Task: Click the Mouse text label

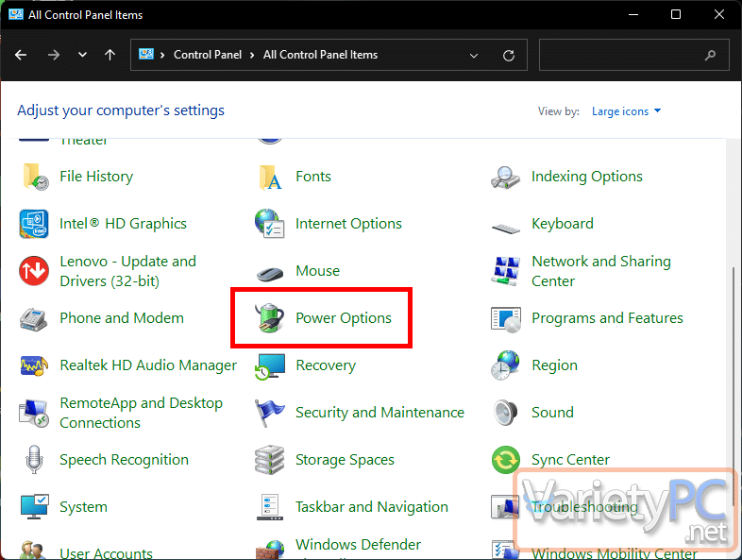Action: click(x=317, y=271)
